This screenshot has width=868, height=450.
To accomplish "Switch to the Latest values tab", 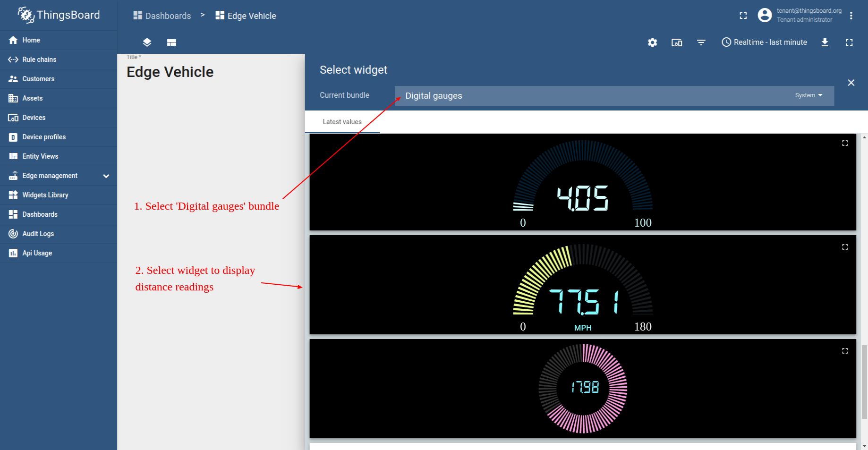I will [x=342, y=122].
